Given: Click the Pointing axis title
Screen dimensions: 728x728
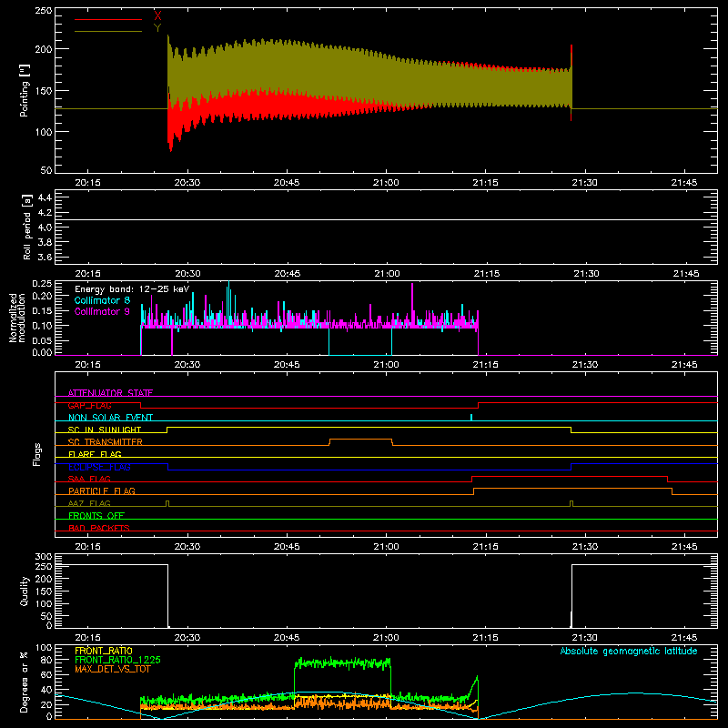Looking at the screenshot, I should click(25, 90).
